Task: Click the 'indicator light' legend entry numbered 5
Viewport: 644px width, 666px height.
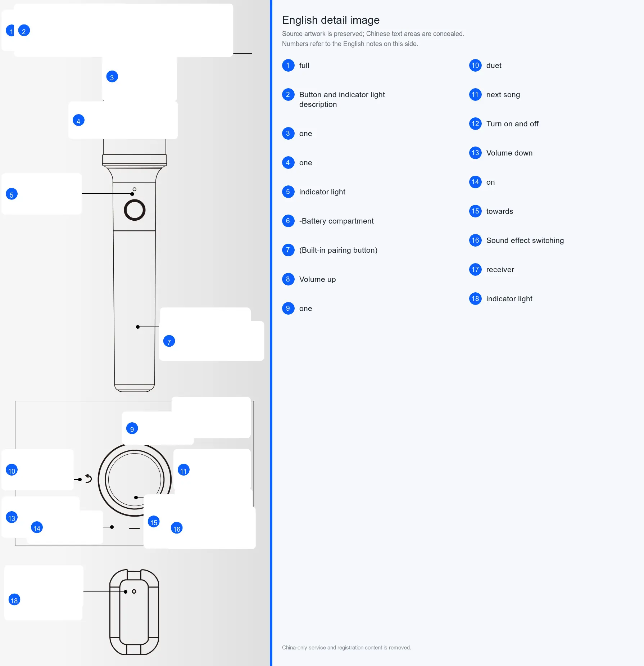Action: coord(322,192)
